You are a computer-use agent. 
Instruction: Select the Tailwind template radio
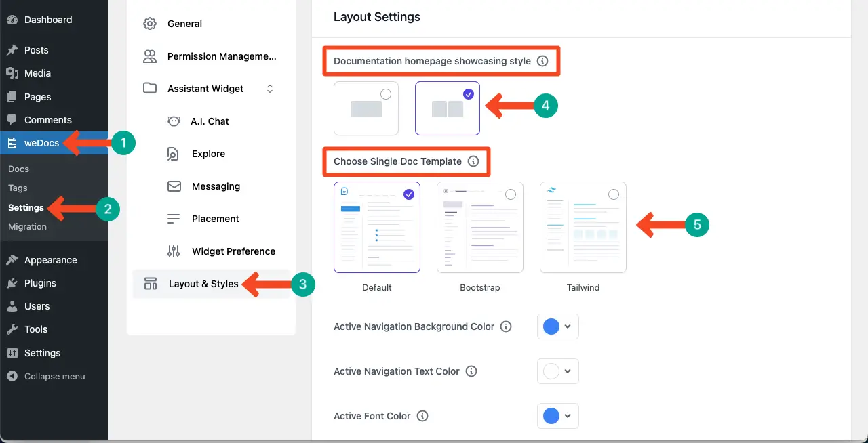click(614, 194)
